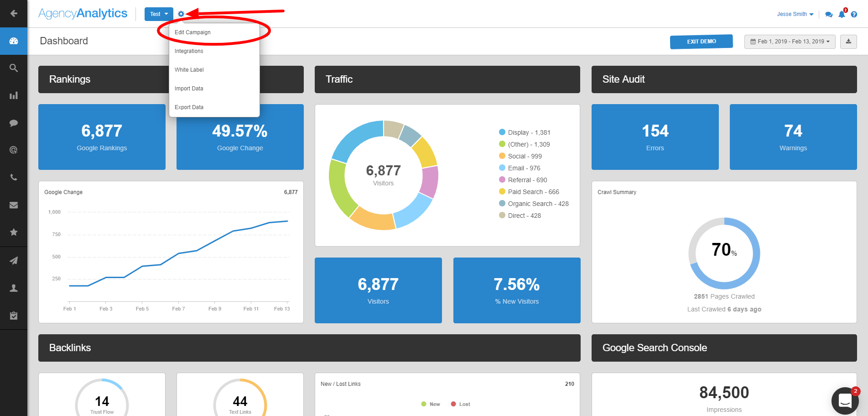The height and width of the screenshot is (416, 868).
Task: Click the star reviews sidebar icon
Action: [14, 232]
